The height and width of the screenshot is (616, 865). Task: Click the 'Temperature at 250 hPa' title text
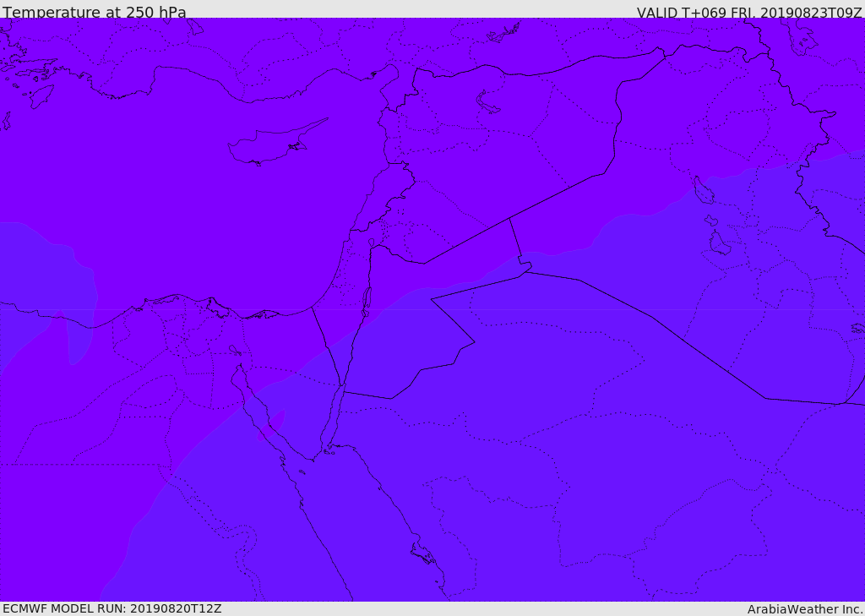(95, 12)
